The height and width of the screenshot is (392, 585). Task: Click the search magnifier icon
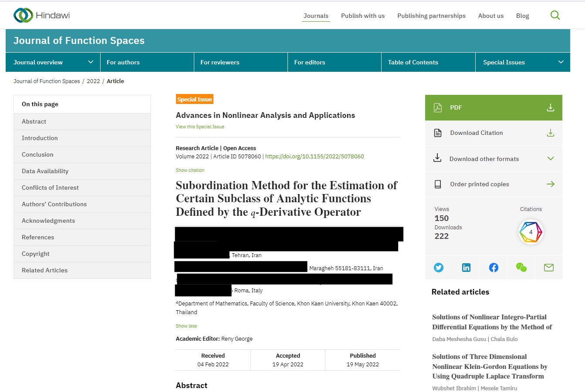click(555, 15)
